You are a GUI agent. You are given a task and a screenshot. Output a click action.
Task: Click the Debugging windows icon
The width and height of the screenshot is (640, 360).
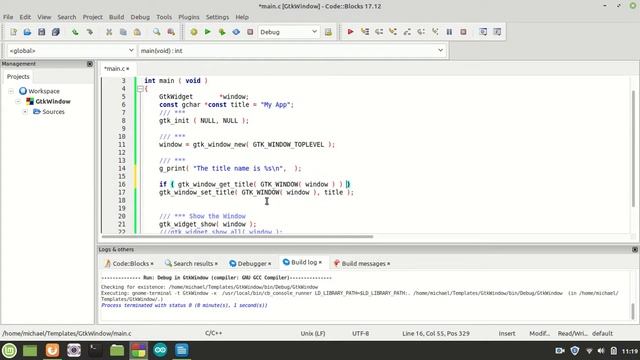pyautogui.click(x=483, y=32)
